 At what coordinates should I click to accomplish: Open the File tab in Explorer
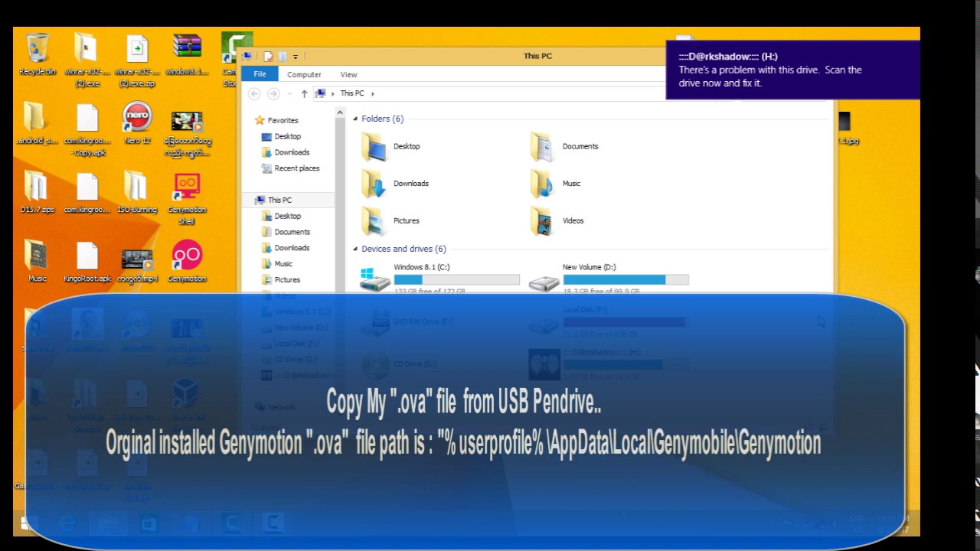pyautogui.click(x=260, y=74)
